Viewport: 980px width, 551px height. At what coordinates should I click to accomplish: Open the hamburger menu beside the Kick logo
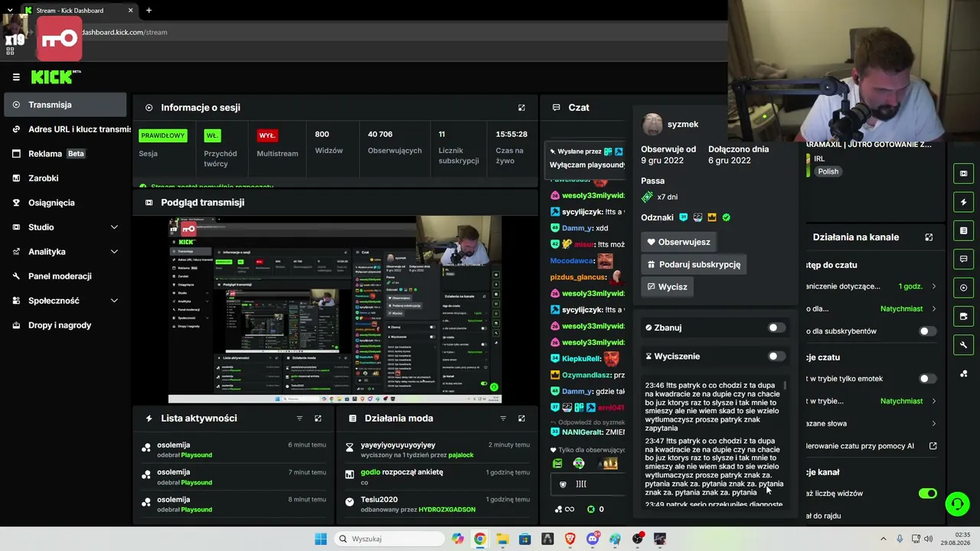point(16,77)
